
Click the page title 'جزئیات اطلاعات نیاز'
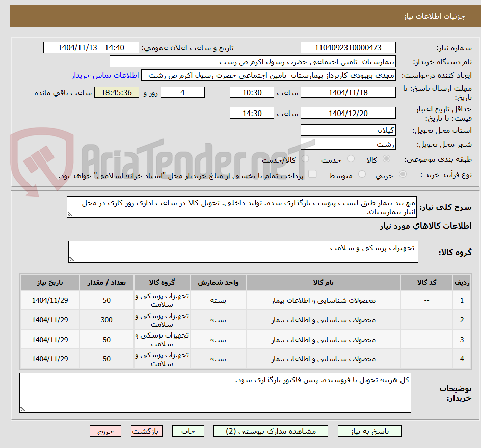[x=434, y=16]
